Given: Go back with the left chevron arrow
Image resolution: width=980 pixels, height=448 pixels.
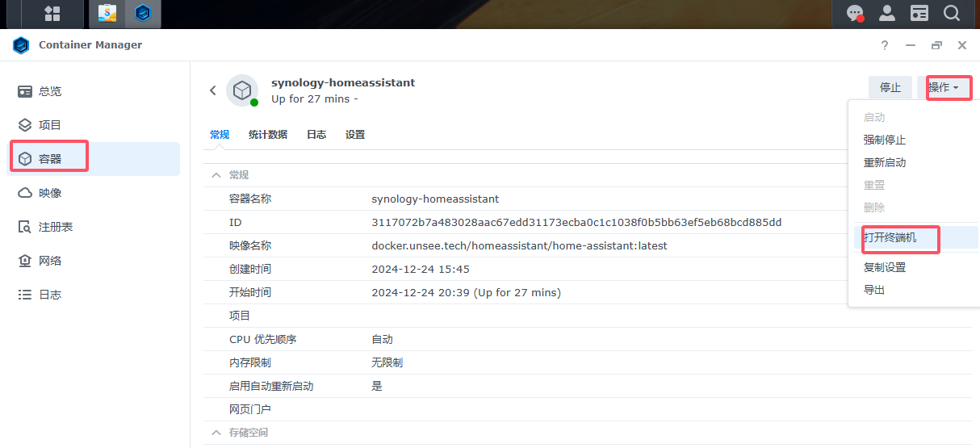Looking at the screenshot, I should coord(213,90).
